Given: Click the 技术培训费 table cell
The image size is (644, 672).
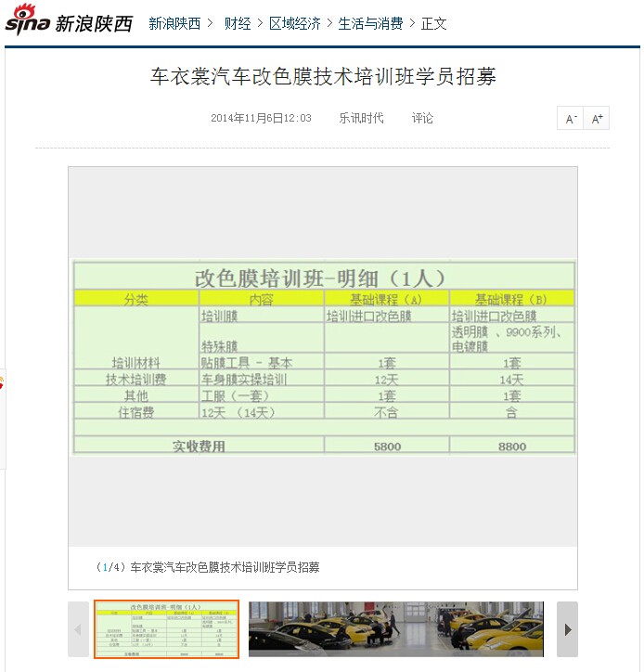Looking at the screenshot, I should point(136,379).
